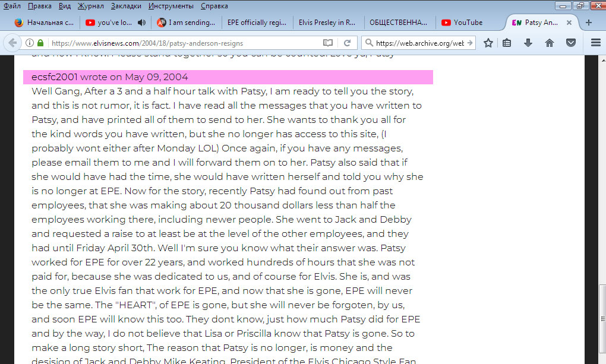606x364 pixels.
Task: Switch to the "you've lo..." YouTube tab
Action: [x=115, y=23]
